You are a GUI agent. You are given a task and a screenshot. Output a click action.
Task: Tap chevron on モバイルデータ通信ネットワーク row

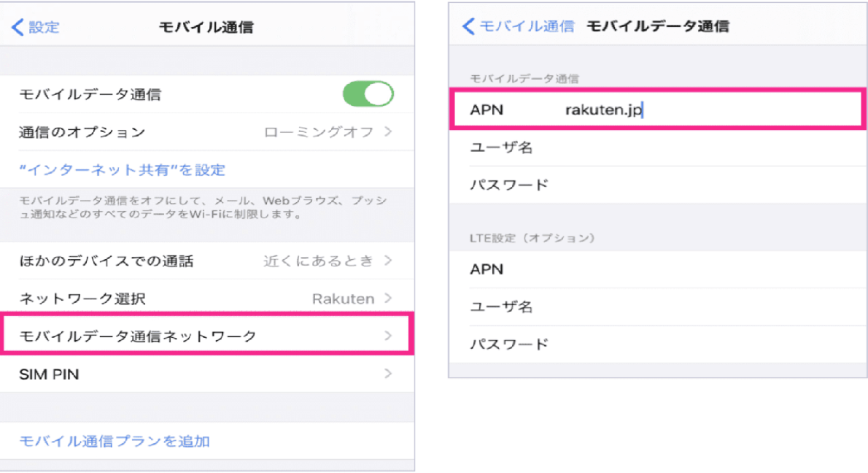tap(388, 336)
